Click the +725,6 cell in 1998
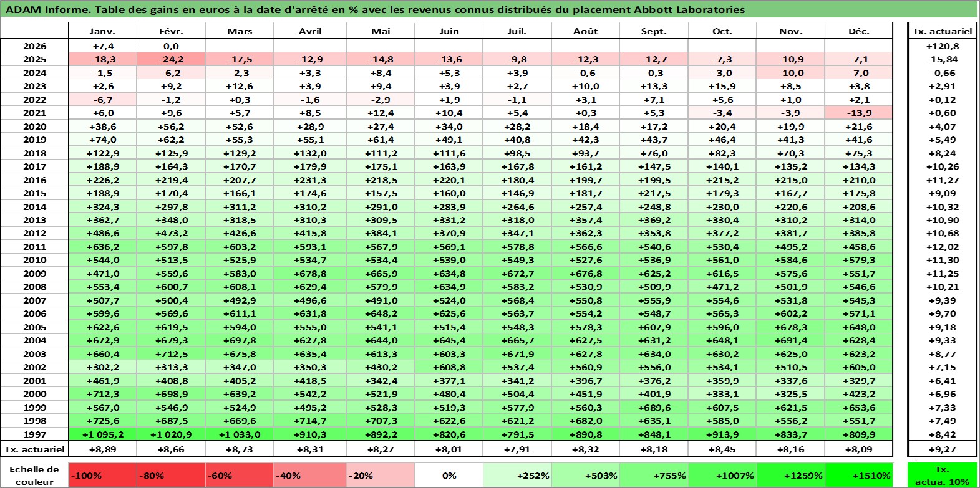980x488 pixels. point(102,421)
